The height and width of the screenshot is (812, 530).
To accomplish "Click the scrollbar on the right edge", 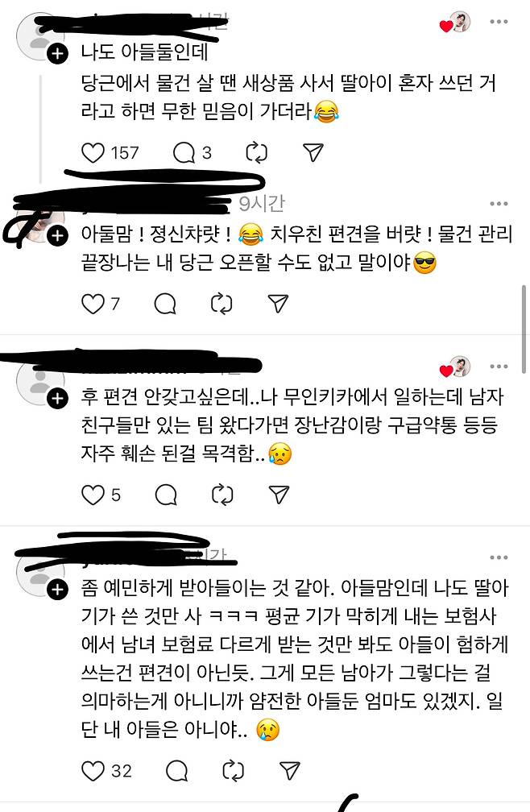I will tap(525, 329).
